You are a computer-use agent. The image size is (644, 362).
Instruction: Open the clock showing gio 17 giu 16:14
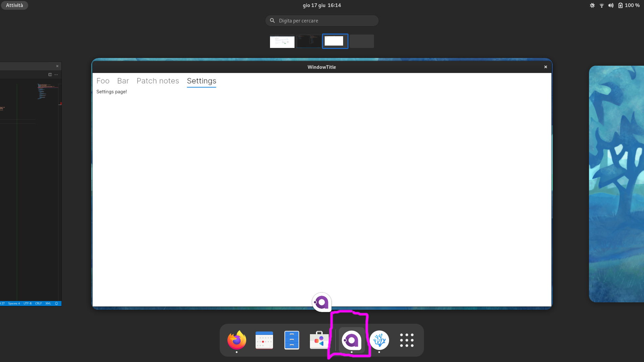click(321, 5)
